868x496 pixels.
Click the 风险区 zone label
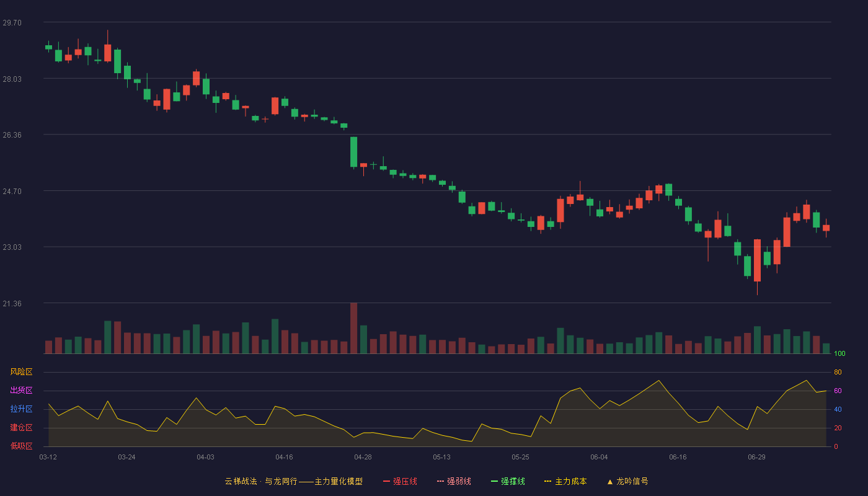point(21,372)
